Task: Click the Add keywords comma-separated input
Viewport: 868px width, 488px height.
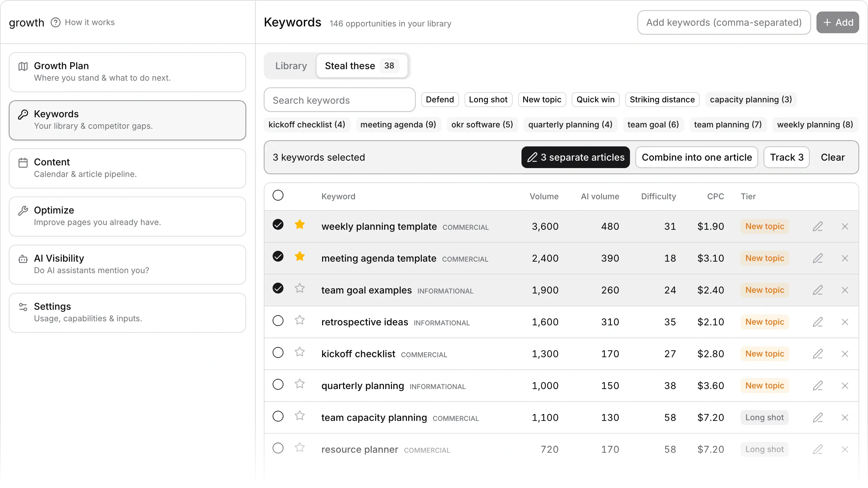Action: 724,22
